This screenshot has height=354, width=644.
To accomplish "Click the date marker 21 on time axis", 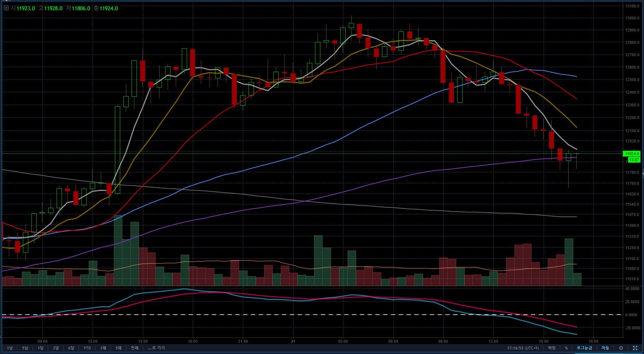I will point(293,341).
